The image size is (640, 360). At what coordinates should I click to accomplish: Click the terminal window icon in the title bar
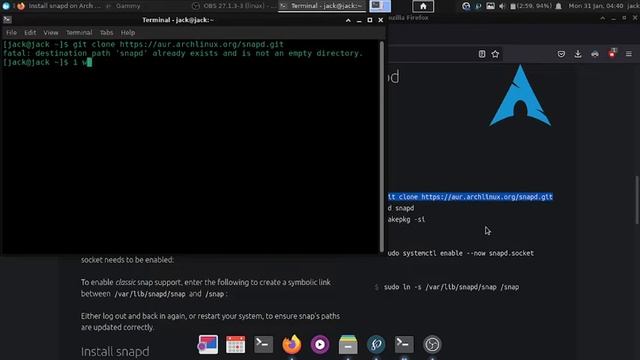7,20
